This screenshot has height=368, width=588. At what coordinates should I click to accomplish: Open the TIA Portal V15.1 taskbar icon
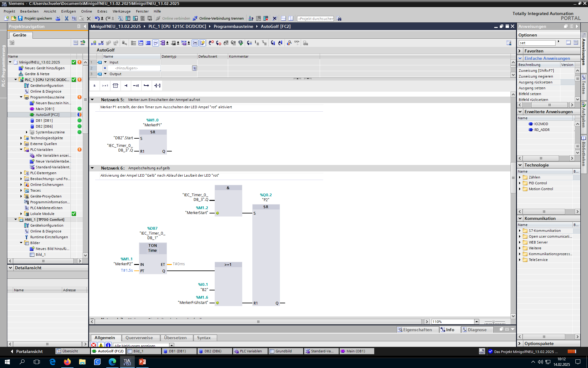tap(127, 362)
